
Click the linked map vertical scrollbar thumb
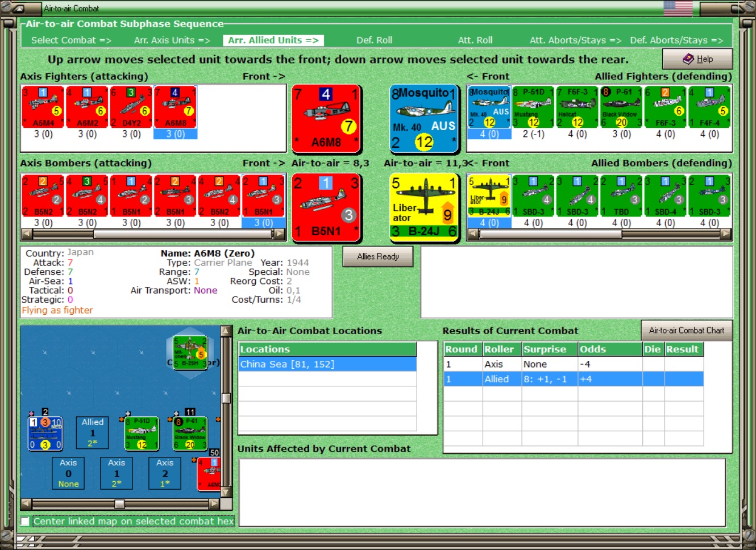tap(226, 398)
